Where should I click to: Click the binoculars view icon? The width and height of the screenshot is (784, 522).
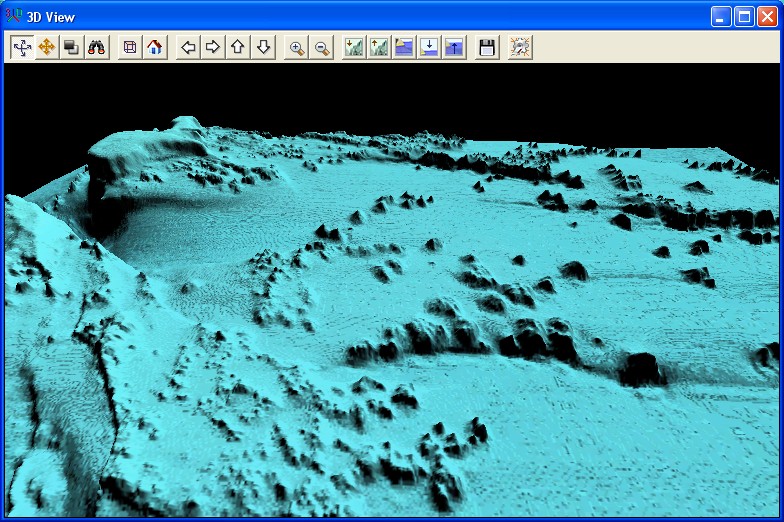(97, 48)
